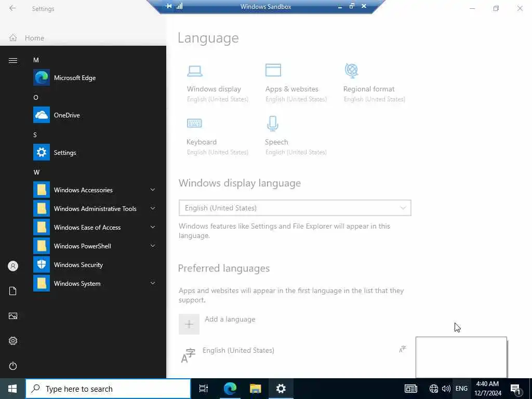Open Microsoft Edge from Start menu list
This screenshot has height=399, width=532.
pyautogui.click(x=95, y=78)
